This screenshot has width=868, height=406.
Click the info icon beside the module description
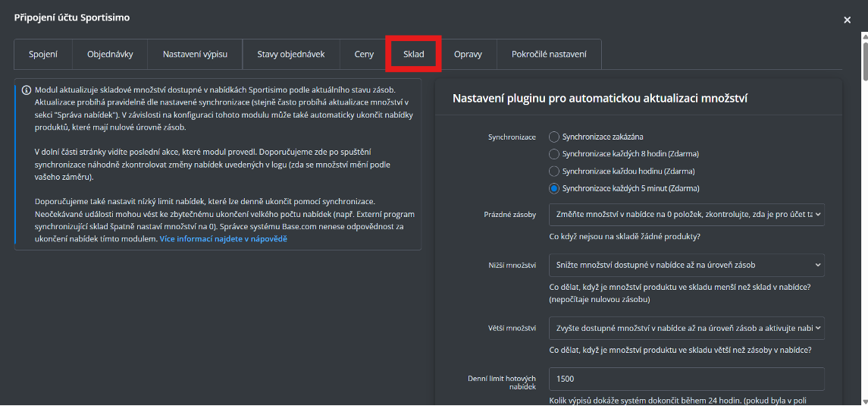[x=26, y=90]
